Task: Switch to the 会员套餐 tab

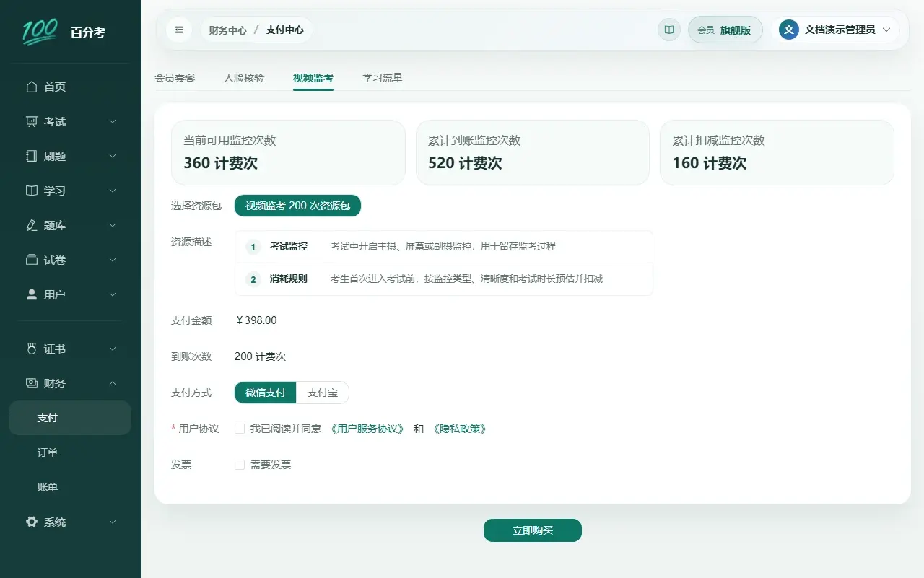Action: tap(175, 78)
